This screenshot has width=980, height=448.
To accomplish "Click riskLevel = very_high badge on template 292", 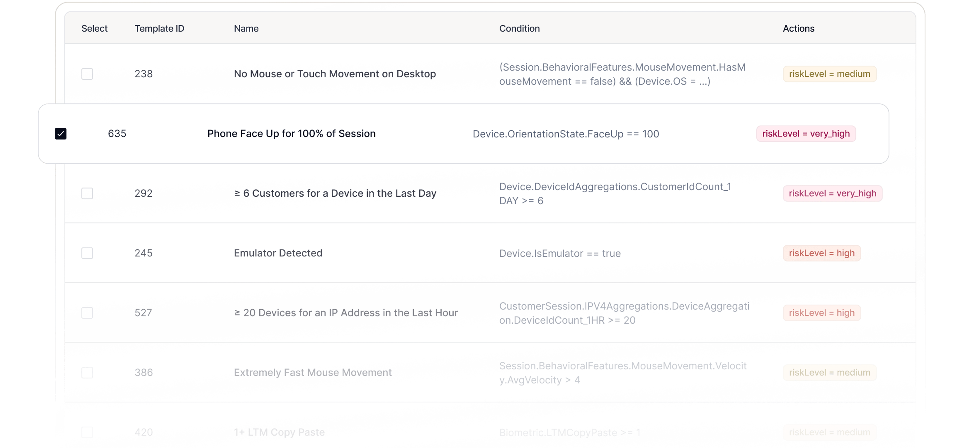I will click(832, 193).
